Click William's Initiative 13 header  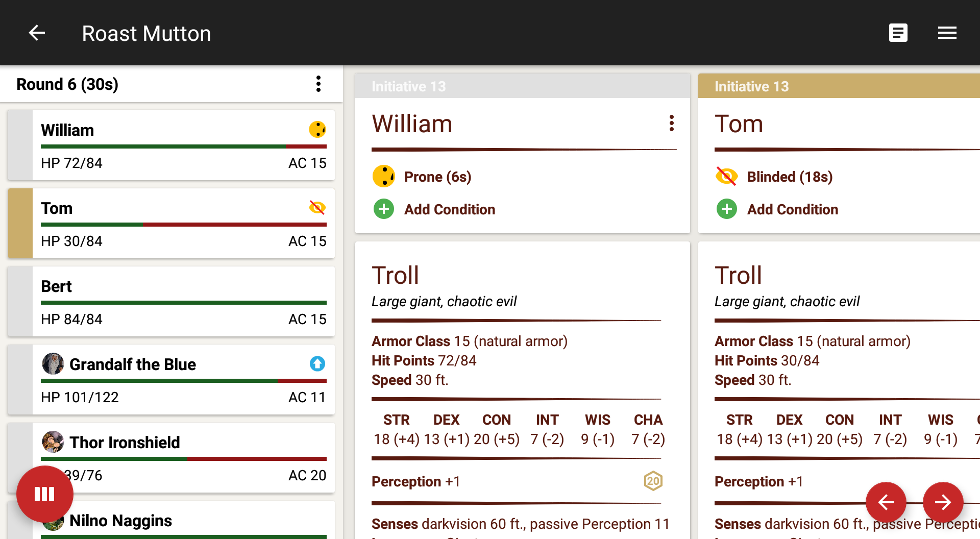coord(523,86)
